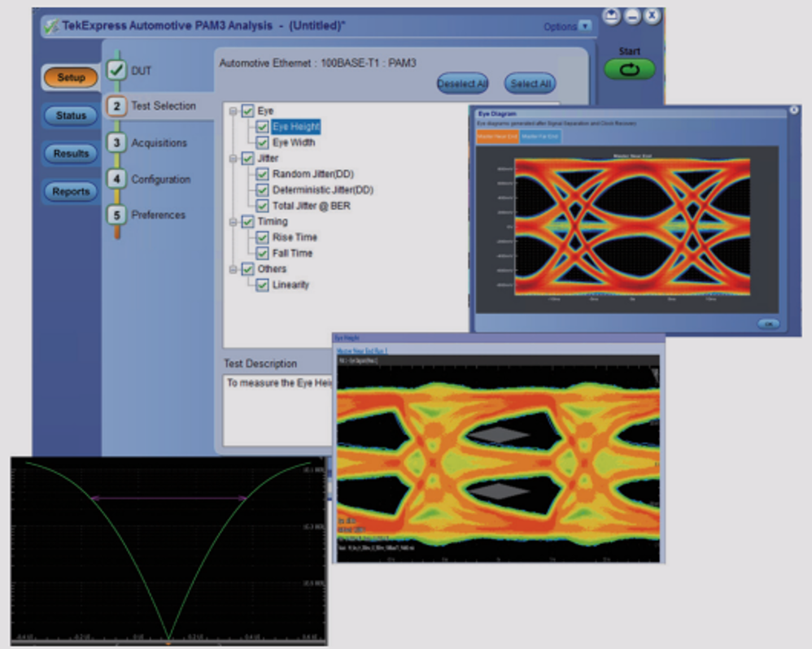Click the eye plot in Eye Diagram window

point(632,227)
